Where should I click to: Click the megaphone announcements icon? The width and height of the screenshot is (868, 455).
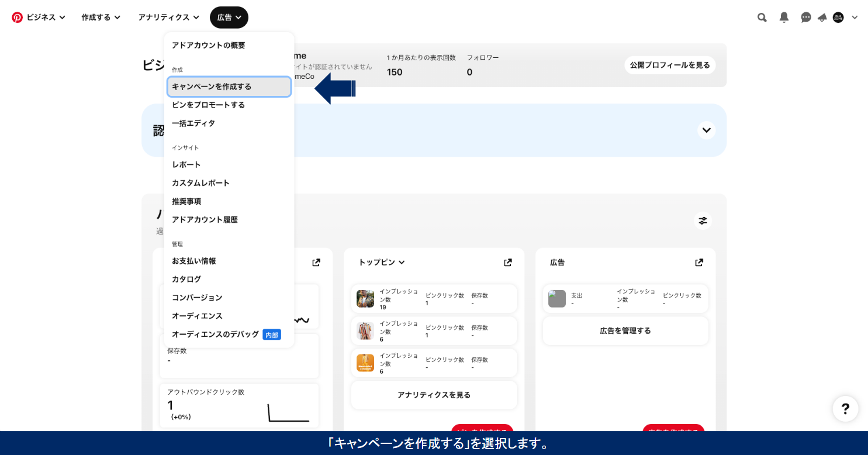(x=822, y=18)
